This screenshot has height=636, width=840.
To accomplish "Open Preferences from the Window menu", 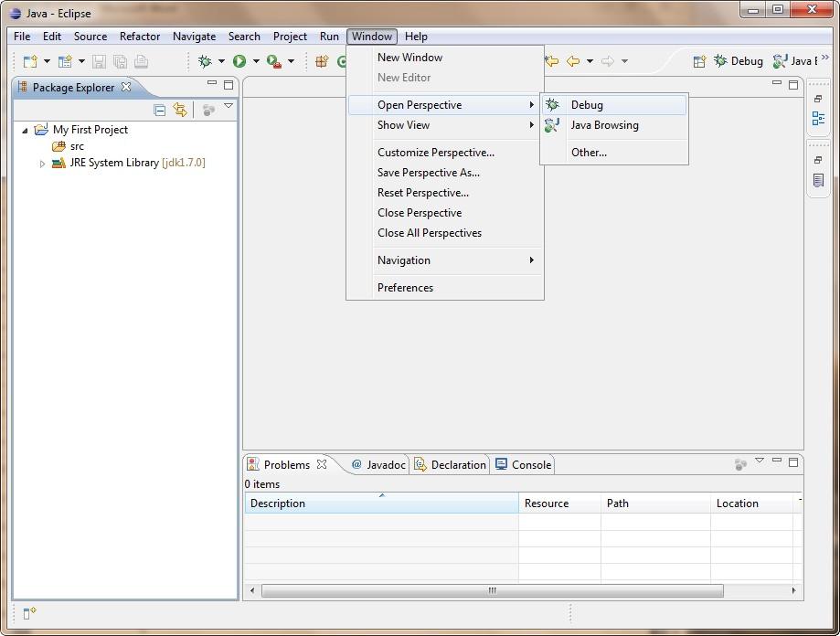I will tap(445, 288).
